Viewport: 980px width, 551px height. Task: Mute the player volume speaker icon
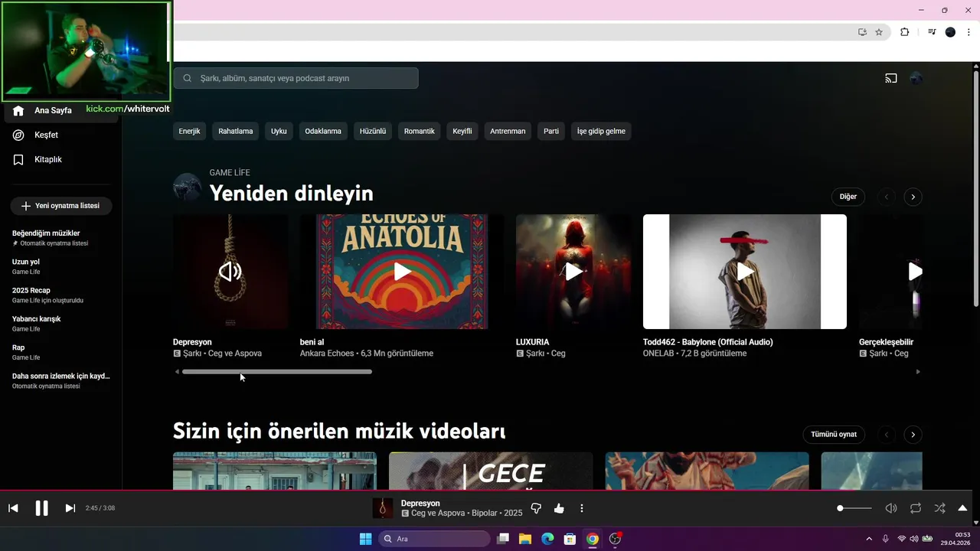click(891, 508)
